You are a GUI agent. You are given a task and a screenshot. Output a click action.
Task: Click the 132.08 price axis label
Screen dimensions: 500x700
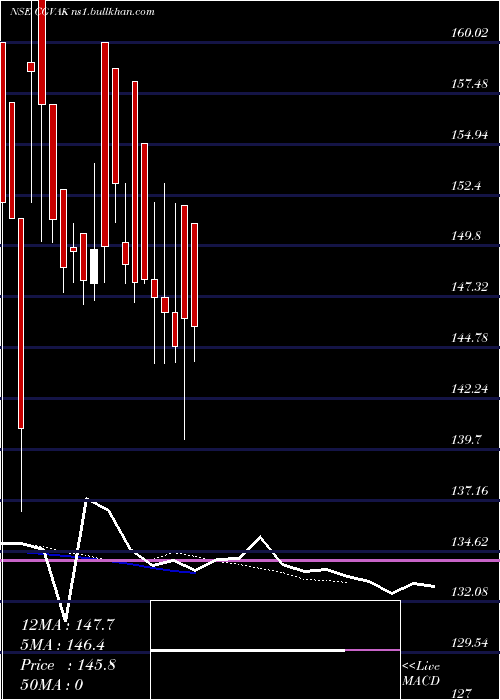point(469,592)
